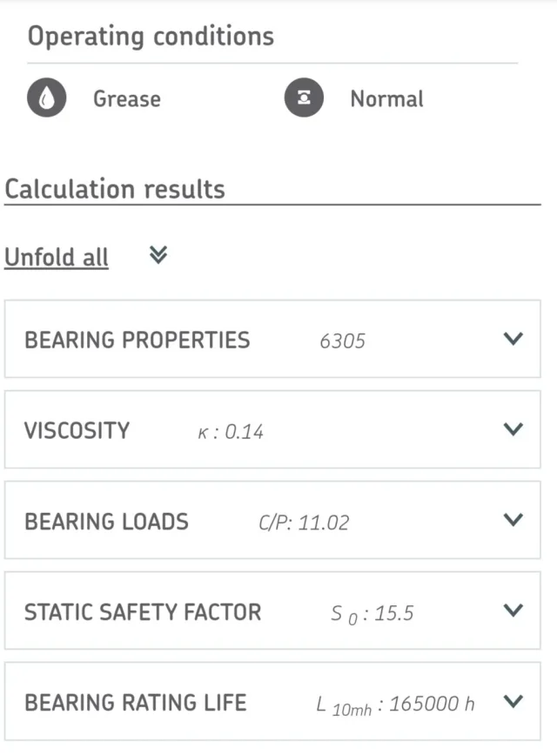Expand Bearing Rating Life chevron
Viewport: 557px width, 756px height.
513,701
